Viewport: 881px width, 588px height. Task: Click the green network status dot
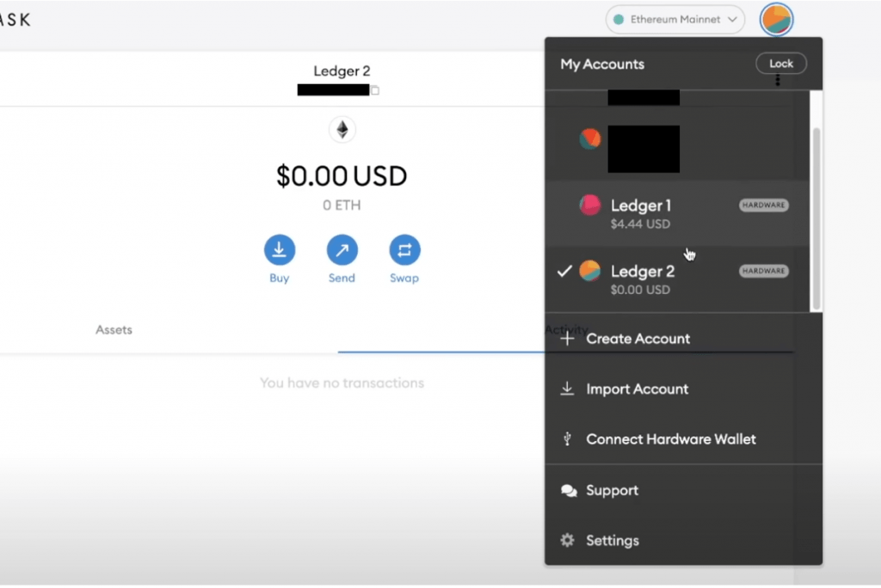coord(619,20)
